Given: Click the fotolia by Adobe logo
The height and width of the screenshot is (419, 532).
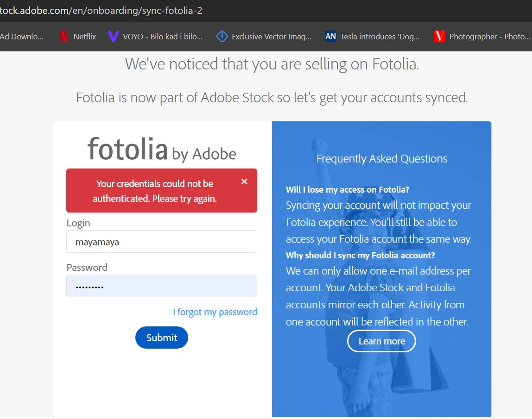Looking at the screenshot, I should 161,149.
